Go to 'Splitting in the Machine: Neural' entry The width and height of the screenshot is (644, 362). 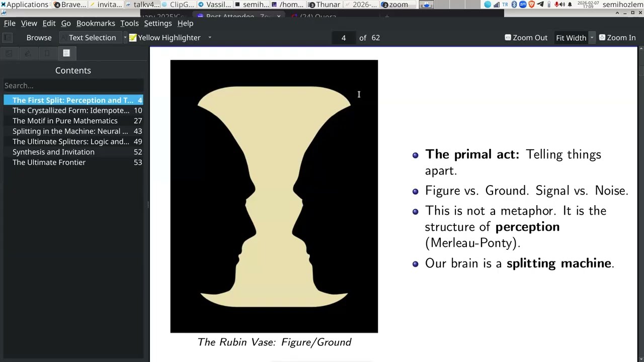pos(73,131)
